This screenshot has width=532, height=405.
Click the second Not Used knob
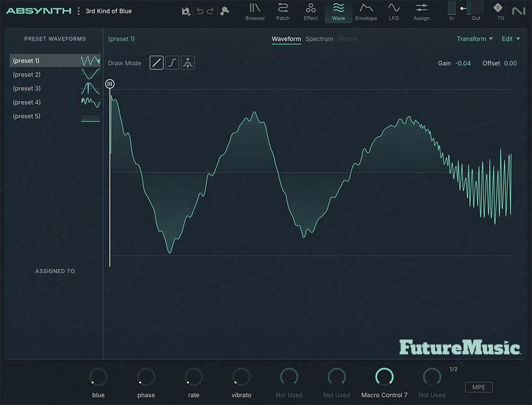tap(337, 377)
